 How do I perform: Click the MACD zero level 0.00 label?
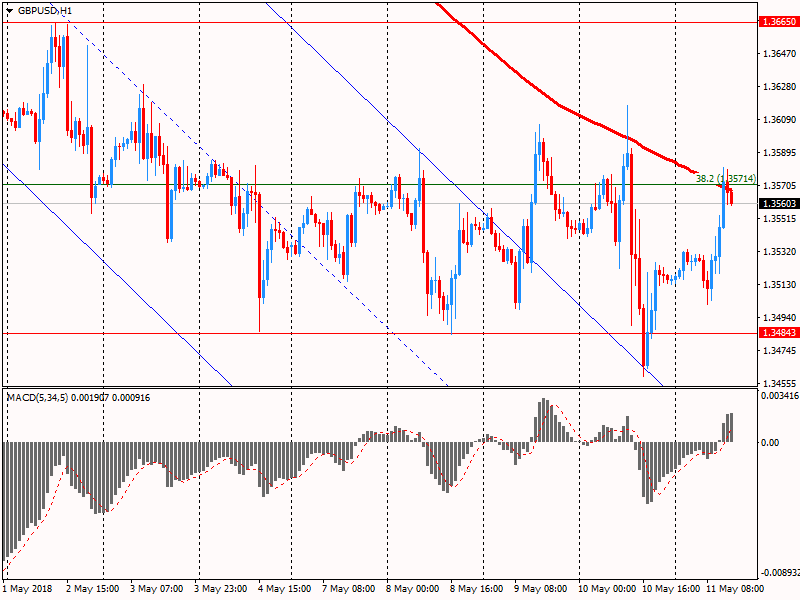click(x=770, y=442)
